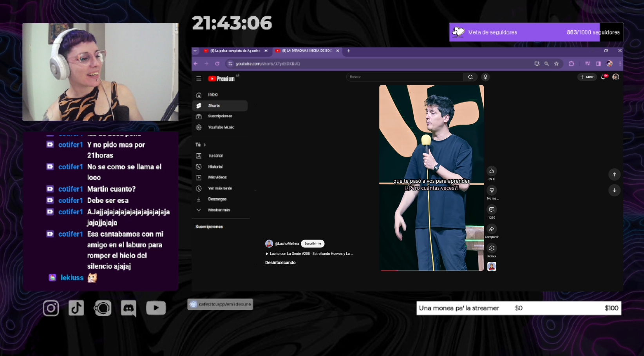
Task: Toggle the browser side panel
Action: pos(598,64)
